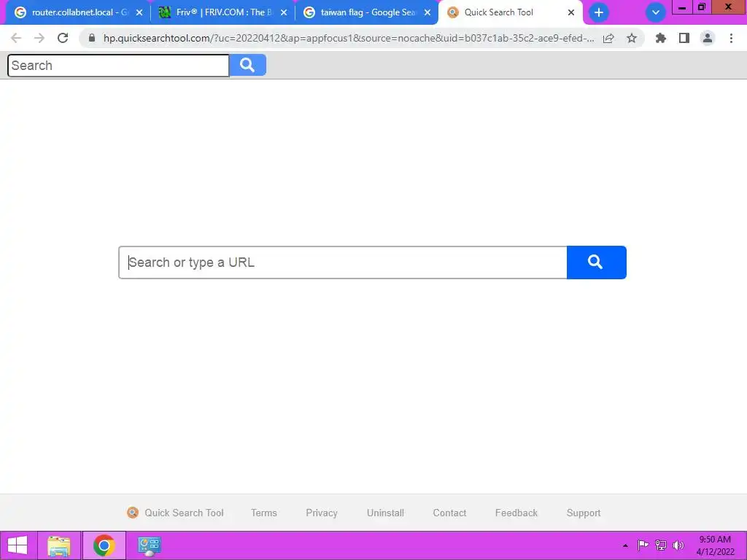Open volume speaker tray icon
This screenshot has height=560, width=747.
(678, 545)
